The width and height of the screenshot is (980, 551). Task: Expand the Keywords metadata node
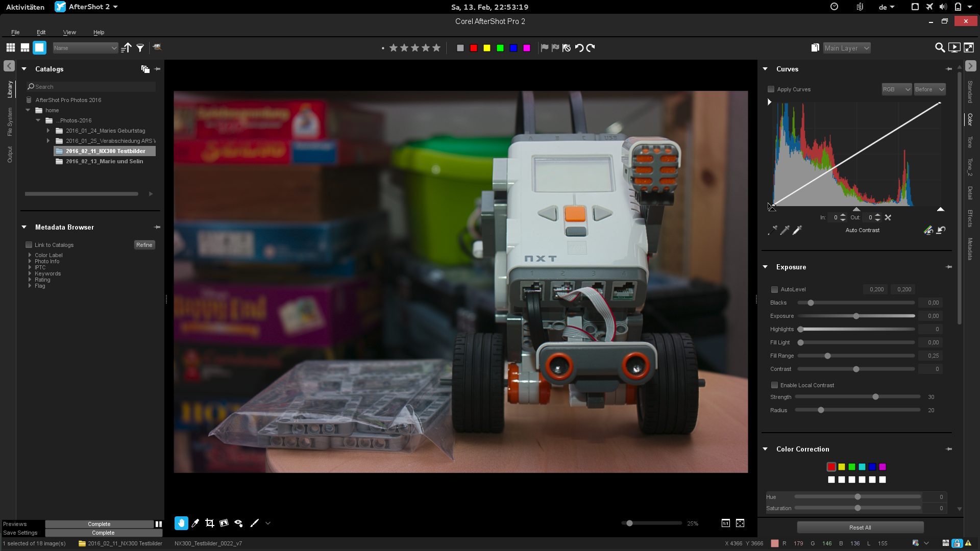coord(30,273)
